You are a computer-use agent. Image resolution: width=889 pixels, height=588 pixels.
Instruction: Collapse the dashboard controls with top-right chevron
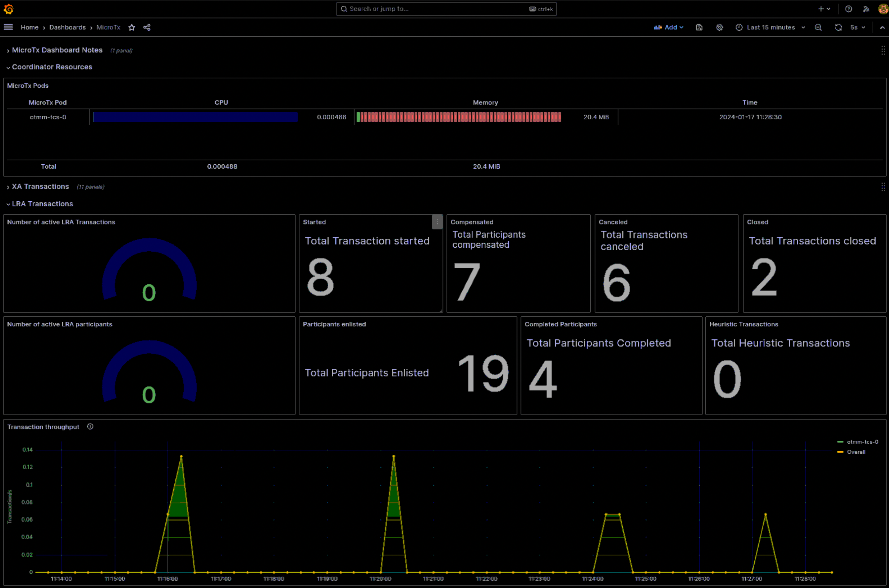pos(882,27)
